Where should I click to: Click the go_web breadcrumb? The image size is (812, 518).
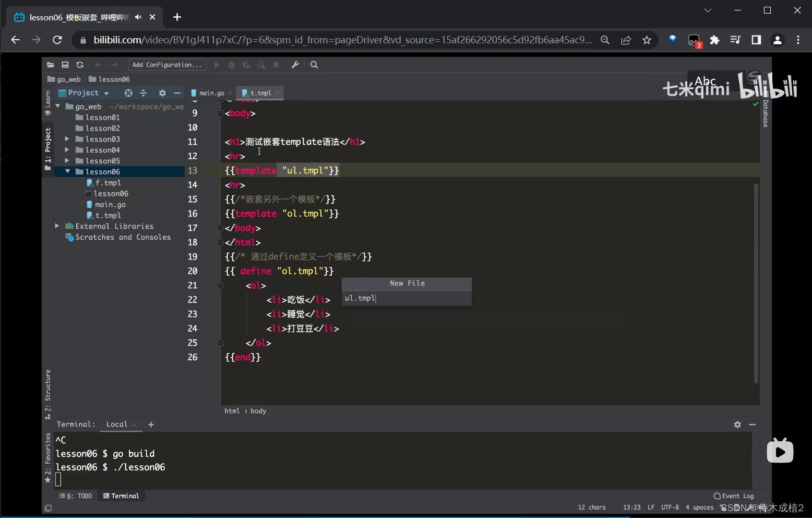click(64, 79)
